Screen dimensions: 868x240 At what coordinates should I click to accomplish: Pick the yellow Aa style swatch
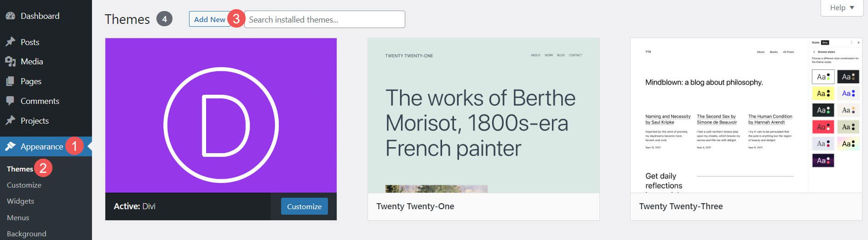pyautogui.click(x=823, y=93)
